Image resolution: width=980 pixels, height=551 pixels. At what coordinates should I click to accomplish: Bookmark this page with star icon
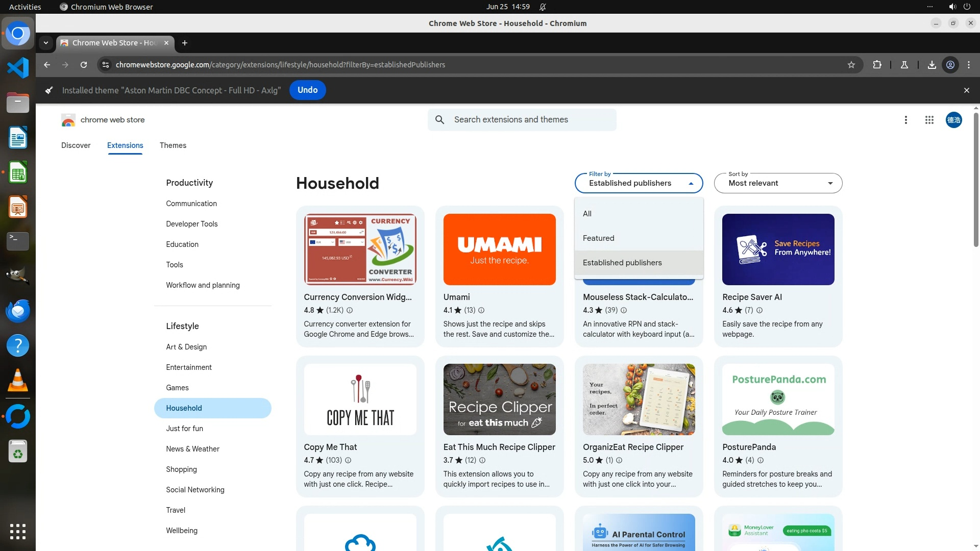851,65
